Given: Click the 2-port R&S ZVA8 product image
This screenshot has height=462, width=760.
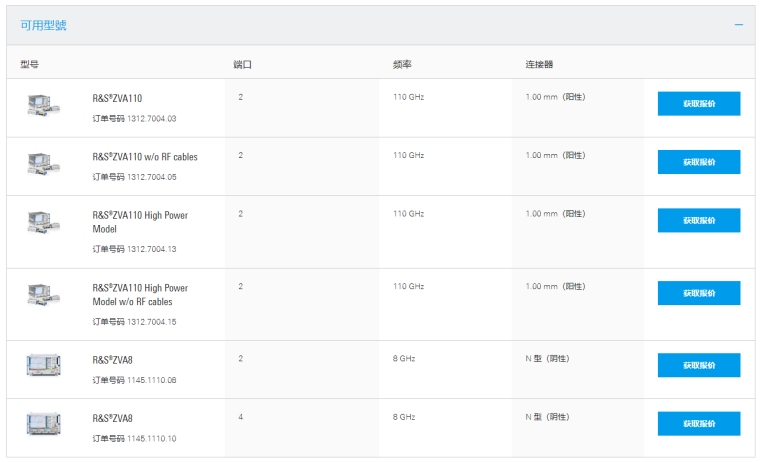Looking at the screenshot, I should point(44,365).
